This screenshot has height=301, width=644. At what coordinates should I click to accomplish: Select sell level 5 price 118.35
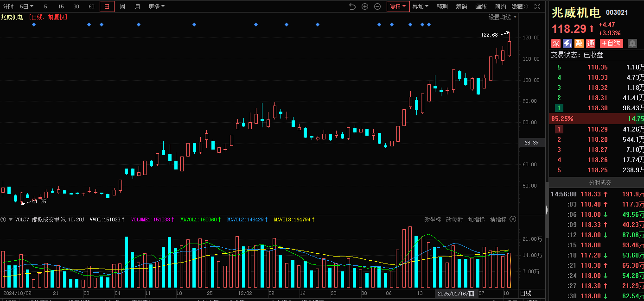pos(597,67)
